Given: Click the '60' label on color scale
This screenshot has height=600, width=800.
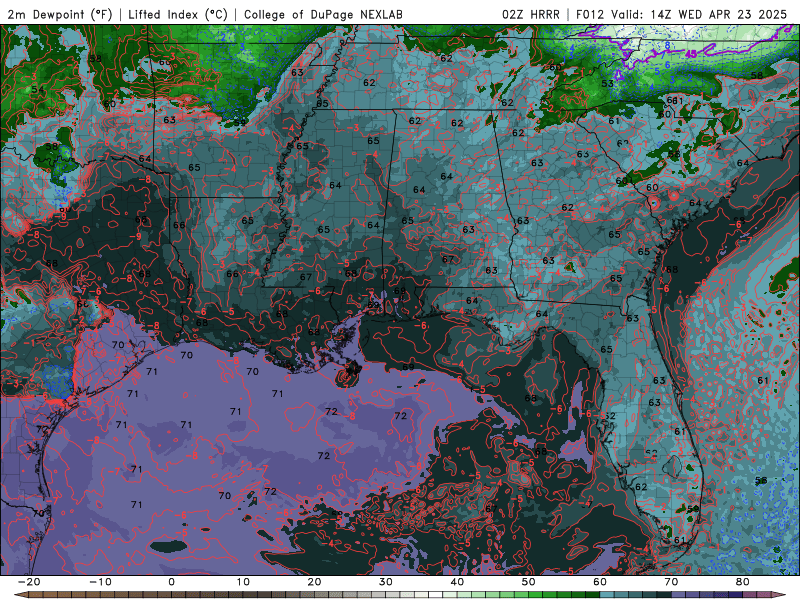Looking at the screenshot, I should tap(600, 582).
